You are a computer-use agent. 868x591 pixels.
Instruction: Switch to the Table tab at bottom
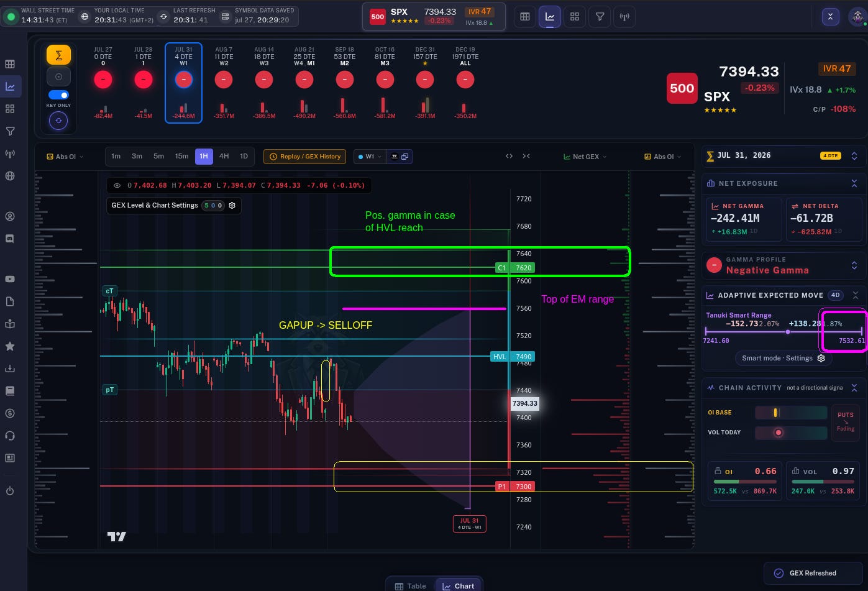point(411,585)
